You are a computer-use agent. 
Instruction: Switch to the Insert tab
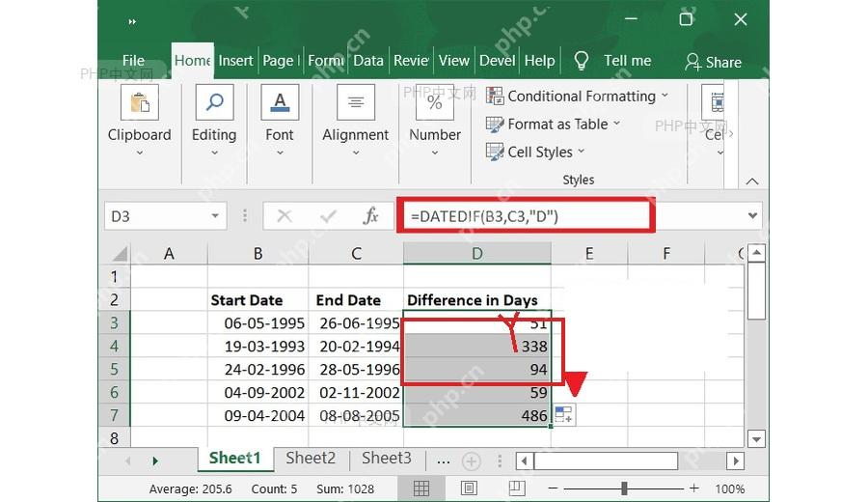click(x=235, y=61)
